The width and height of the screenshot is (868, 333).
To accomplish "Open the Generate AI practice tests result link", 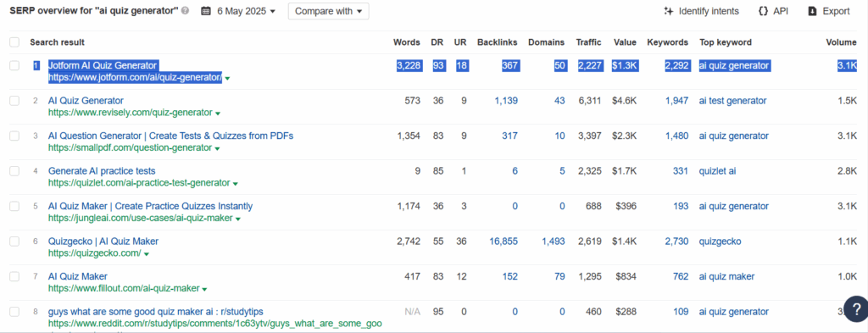I will click(102, 171).
